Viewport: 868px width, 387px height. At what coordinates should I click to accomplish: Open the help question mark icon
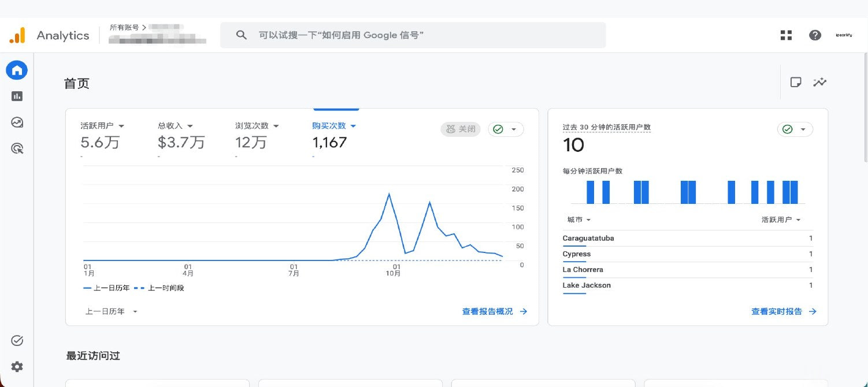coord(815,35)
